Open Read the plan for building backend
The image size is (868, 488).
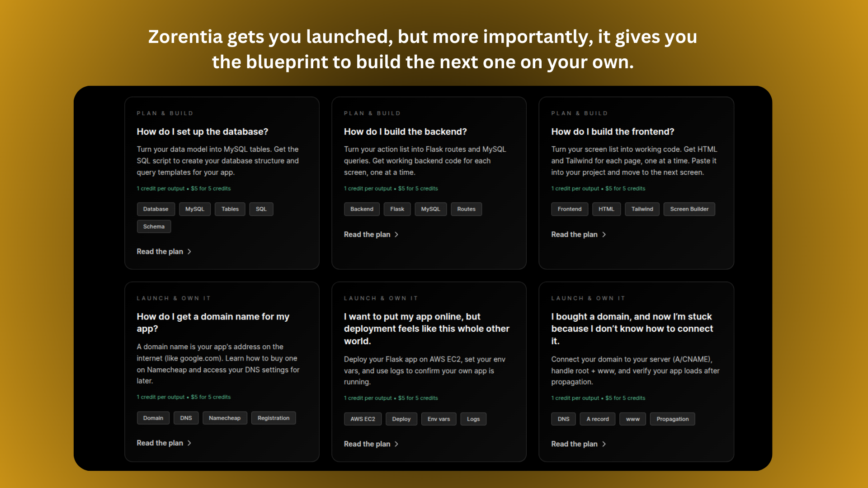(x=367, y=235)
